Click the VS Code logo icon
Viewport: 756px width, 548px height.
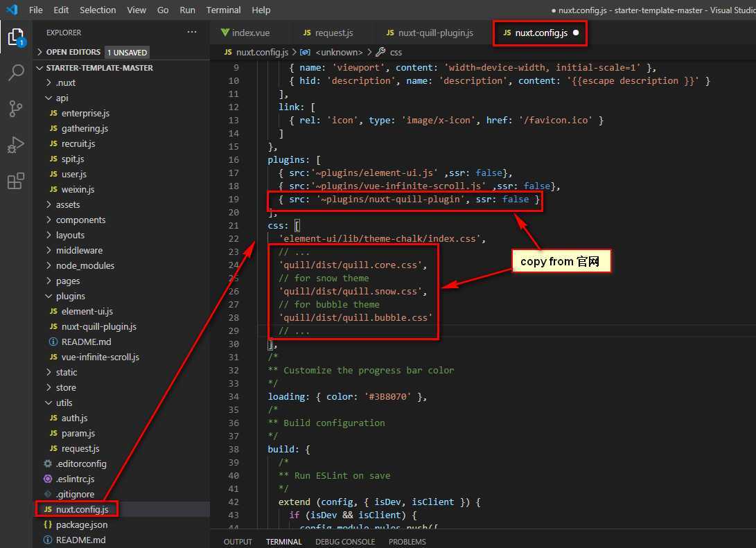pos(12,10)
